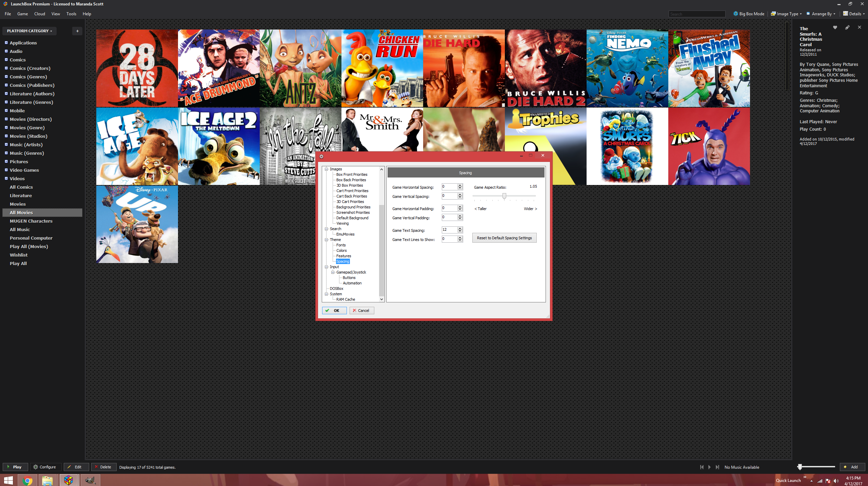Click the Configure button with gear icon
Screen dimensions: 868x486
point(45,467)
